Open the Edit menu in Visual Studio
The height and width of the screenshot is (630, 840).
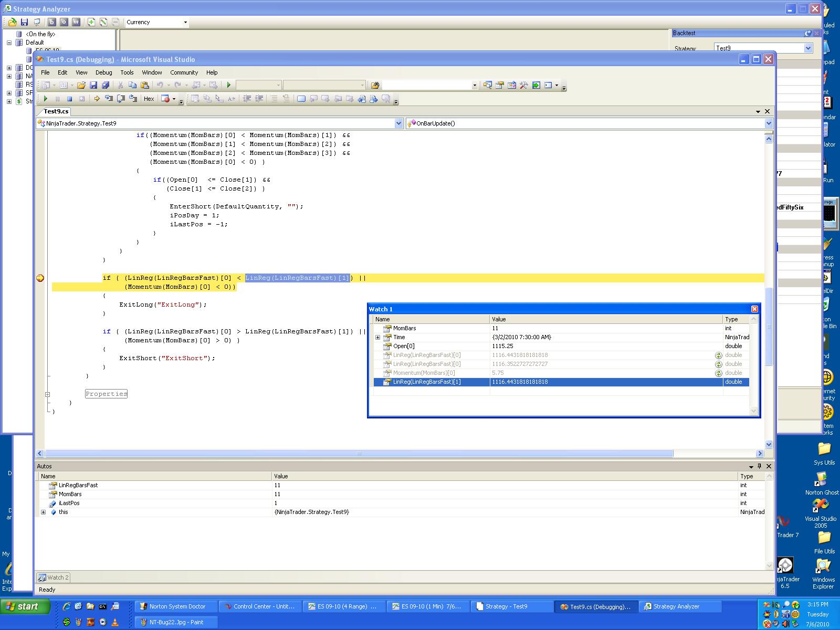(x=62, y=72)
